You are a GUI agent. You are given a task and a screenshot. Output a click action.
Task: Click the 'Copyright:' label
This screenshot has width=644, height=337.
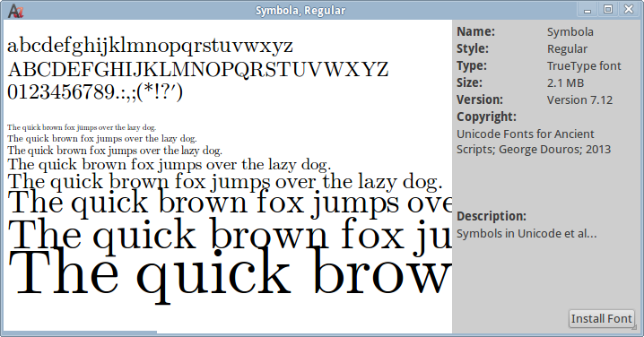tap(486, 117)
